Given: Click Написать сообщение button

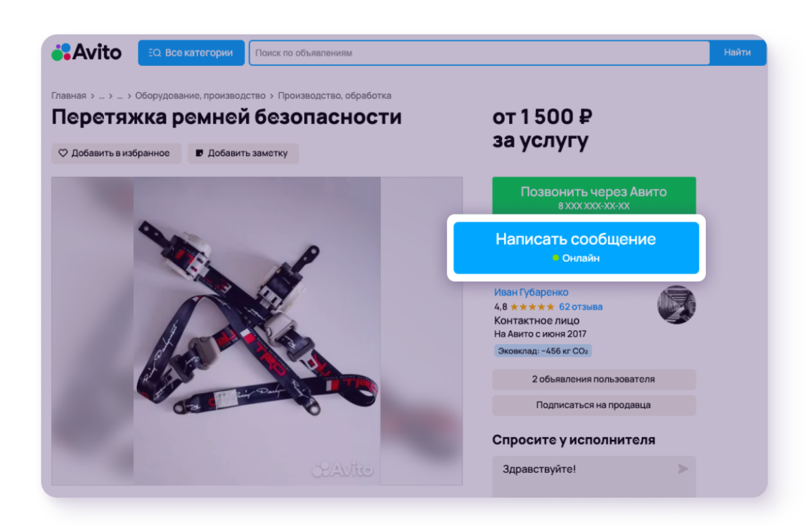Looking at the screenshot, I should click(576, 248).
